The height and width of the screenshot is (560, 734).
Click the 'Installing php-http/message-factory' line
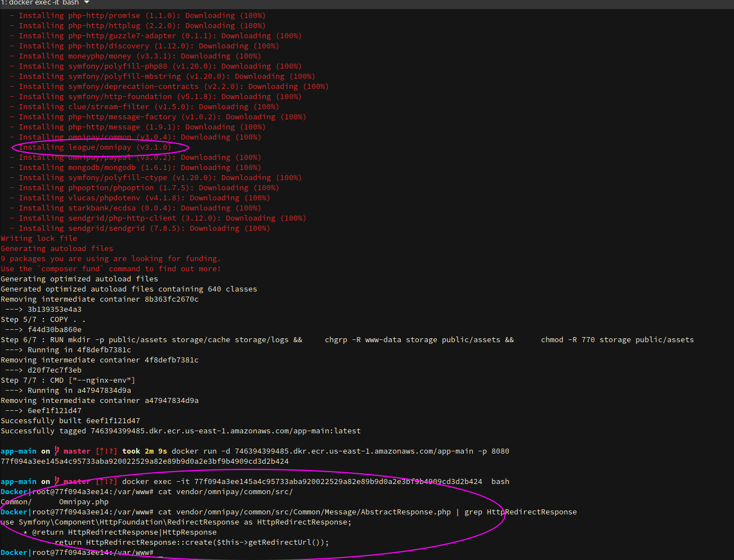[x=158, y=117]
